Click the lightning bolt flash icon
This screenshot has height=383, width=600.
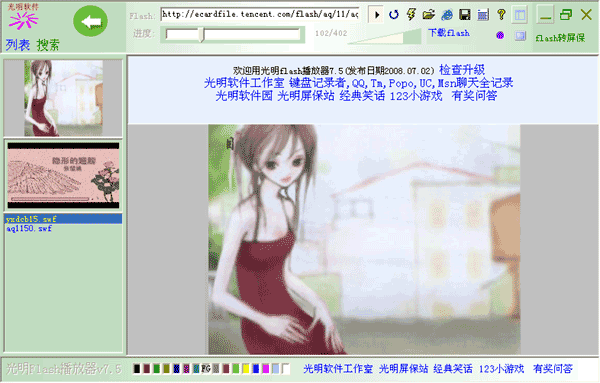click(x=411, y=15)
